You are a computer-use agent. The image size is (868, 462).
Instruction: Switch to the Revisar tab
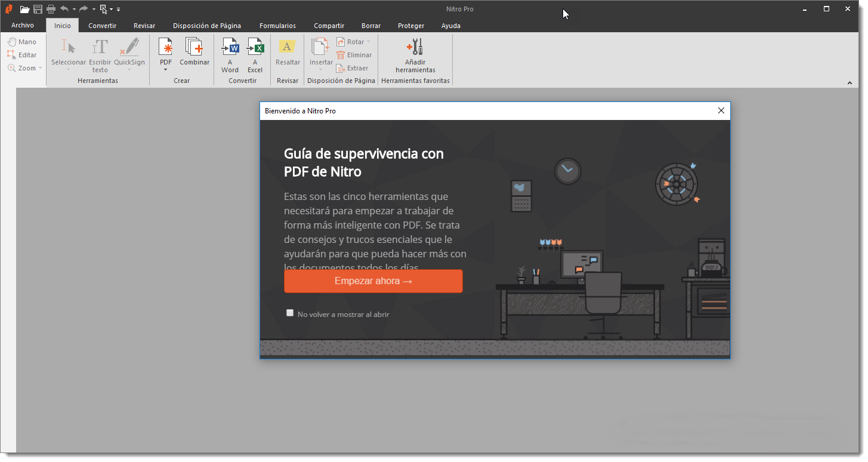coord(144,26)
